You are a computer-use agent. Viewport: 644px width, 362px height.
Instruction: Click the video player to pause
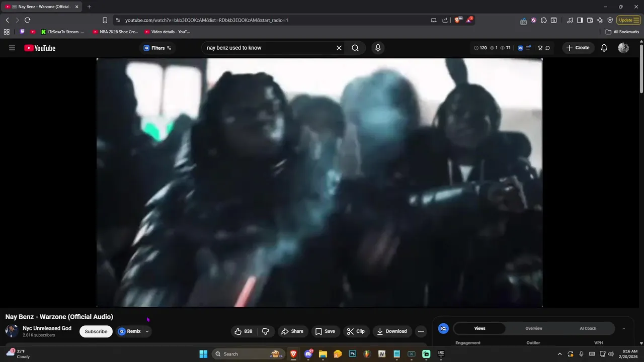coord(319,183)
